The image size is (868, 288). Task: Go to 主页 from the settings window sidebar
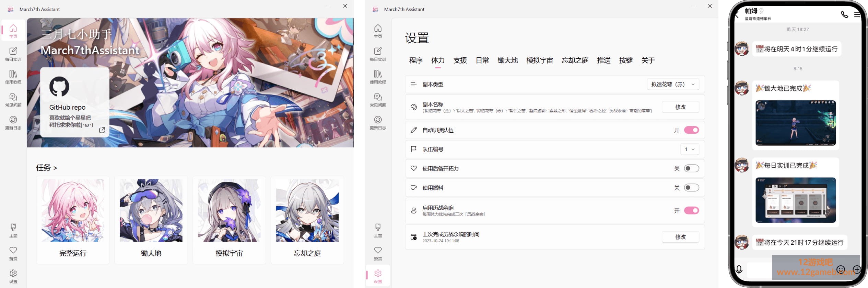(x=378, y=31)
